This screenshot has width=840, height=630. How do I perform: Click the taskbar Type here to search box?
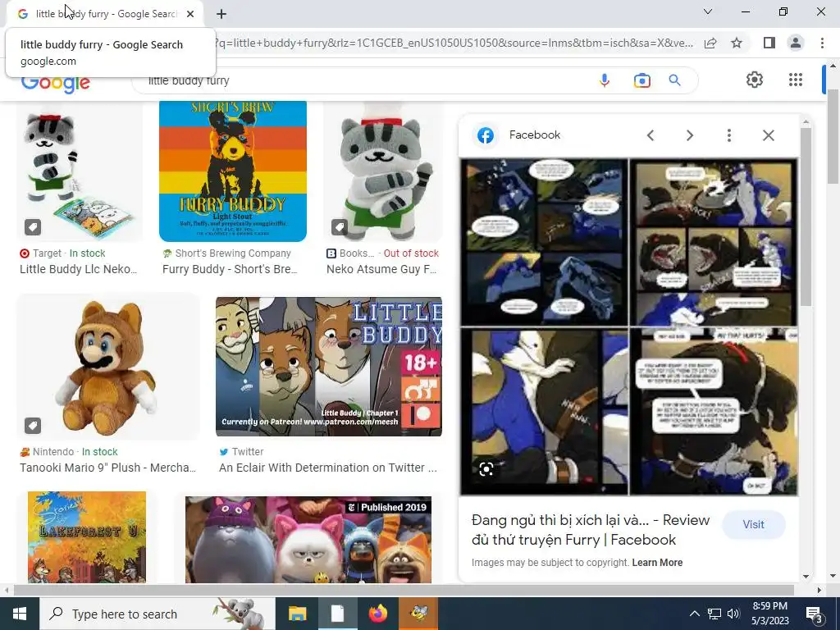(157, 614)
